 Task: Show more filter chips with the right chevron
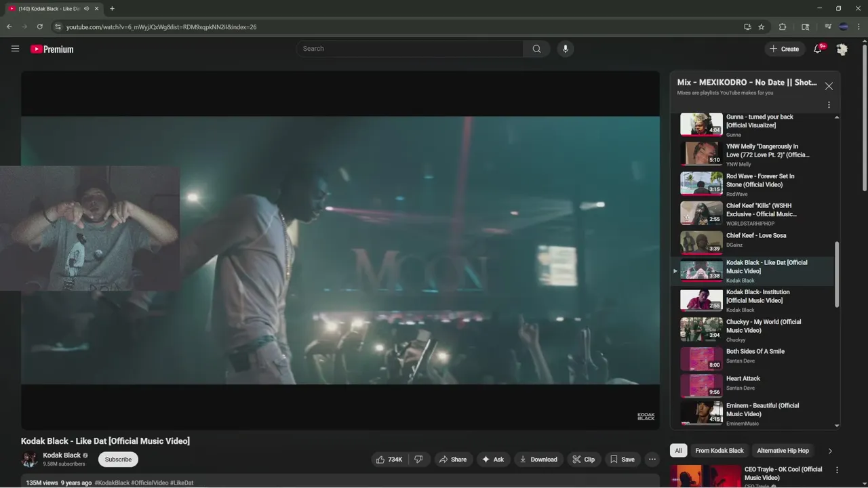[830, 451]
